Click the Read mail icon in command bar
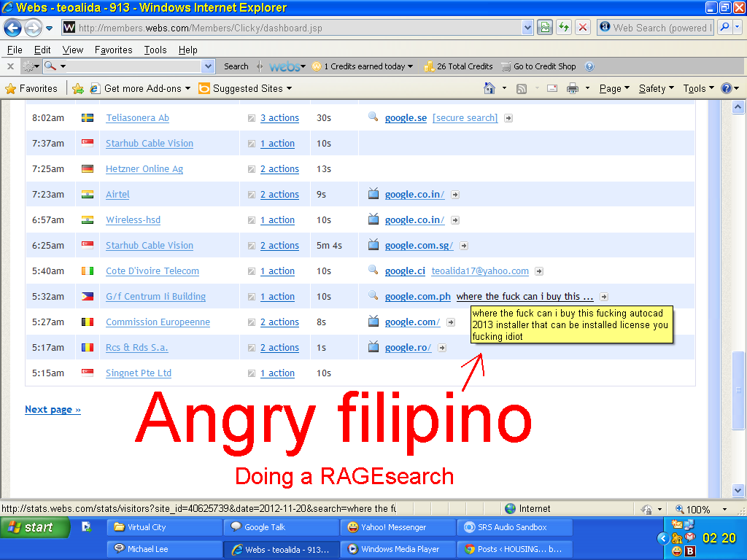Screen dimensions: 747x560 pos(552,88)
